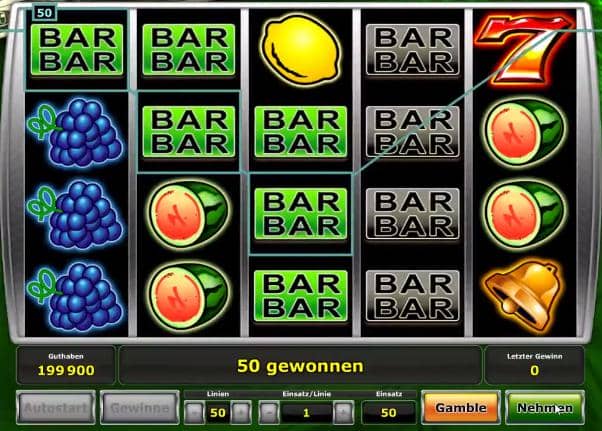Click the Gamble button
The image size is (602, 431).
click(461, 408)
